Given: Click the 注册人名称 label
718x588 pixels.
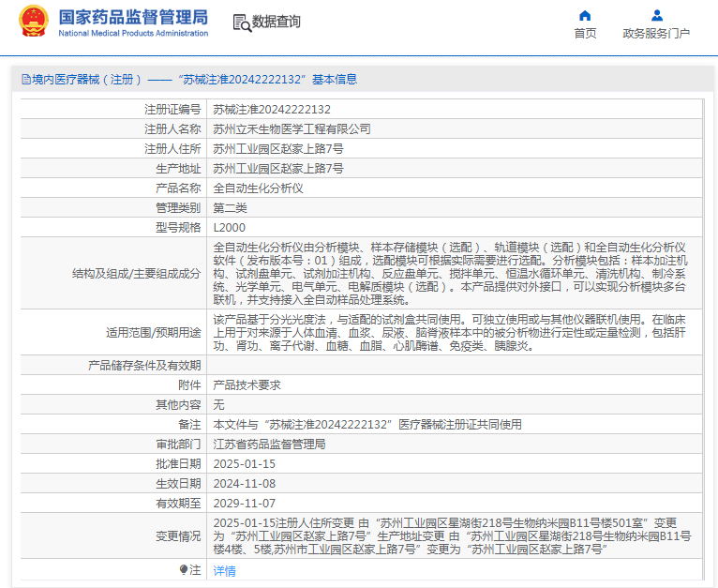Looking at the screenshot, I should pos(172,129).
